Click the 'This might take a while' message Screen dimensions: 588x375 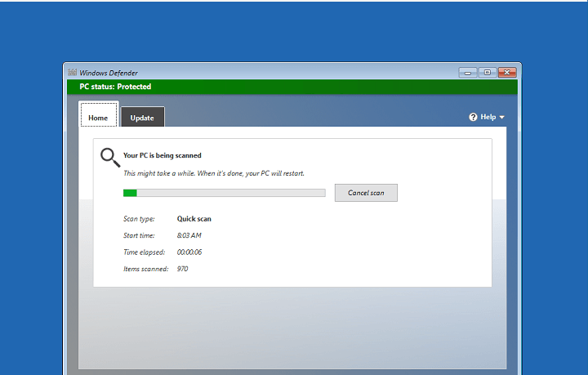[x=214, y=173]
